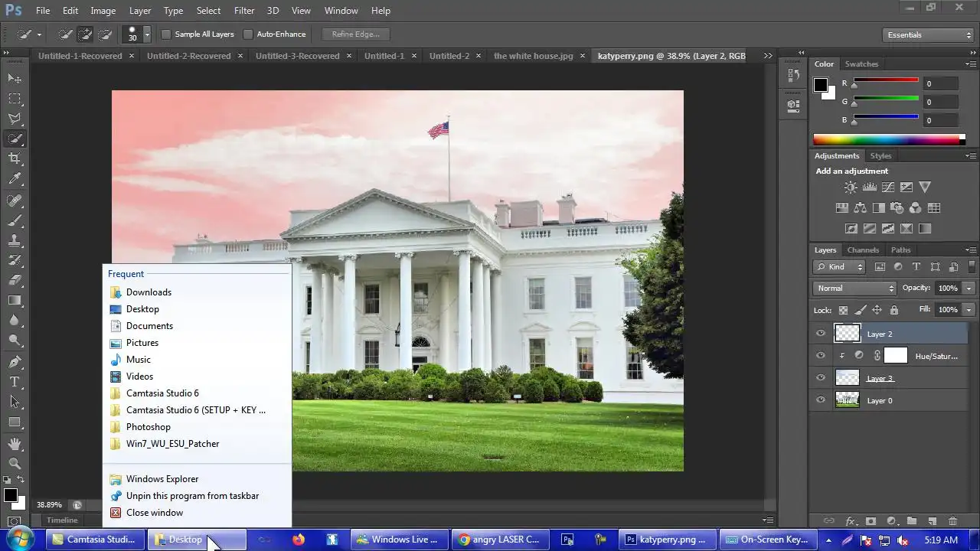Screen dimensions: 980x551
Task: Select the Eyedropper tool
Action: click(15, 179)
